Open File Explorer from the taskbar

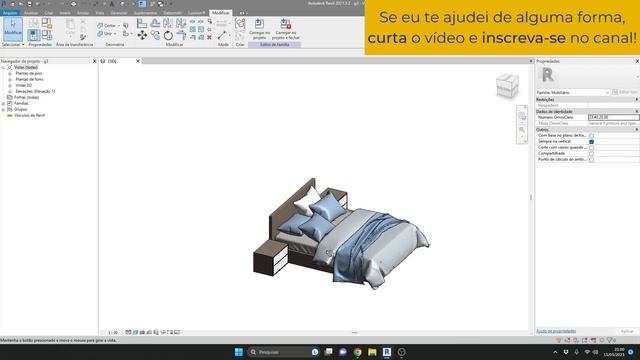[x=372, y=352]
